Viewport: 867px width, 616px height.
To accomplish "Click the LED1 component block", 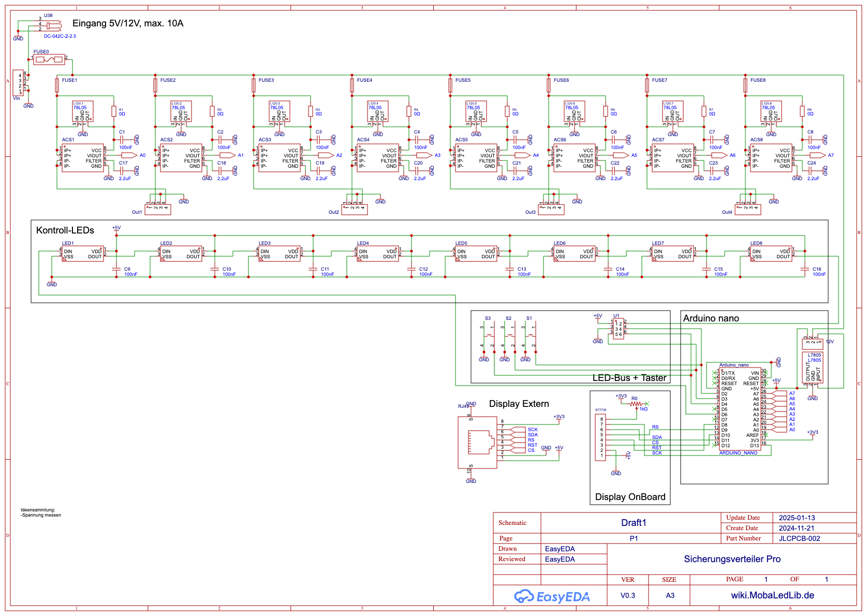I will point(83,254).
